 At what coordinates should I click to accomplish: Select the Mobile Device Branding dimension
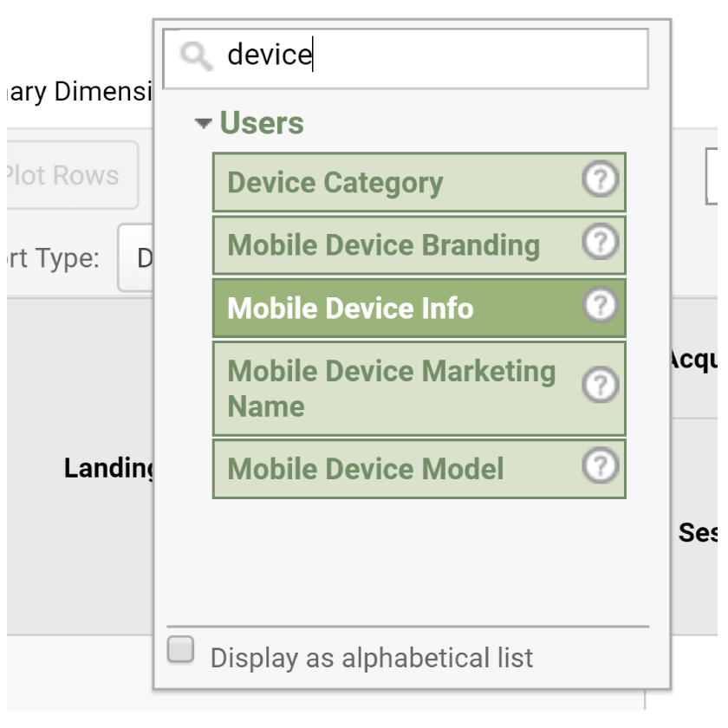point(419,245)
